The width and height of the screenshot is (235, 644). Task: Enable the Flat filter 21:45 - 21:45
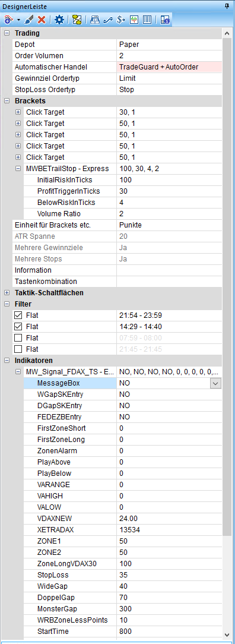tap(18, 349)
